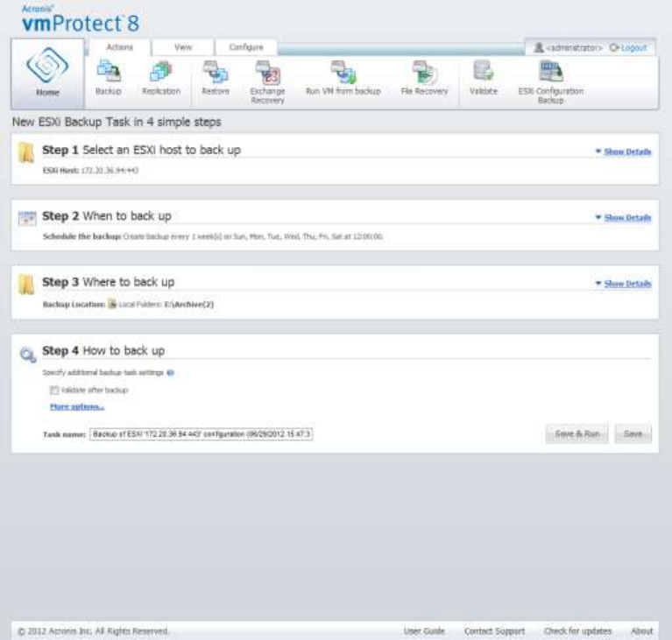Expand Show Details for Step 1
Image resolution: width=672 pixels, height=640 pixels.
point(627,151)
